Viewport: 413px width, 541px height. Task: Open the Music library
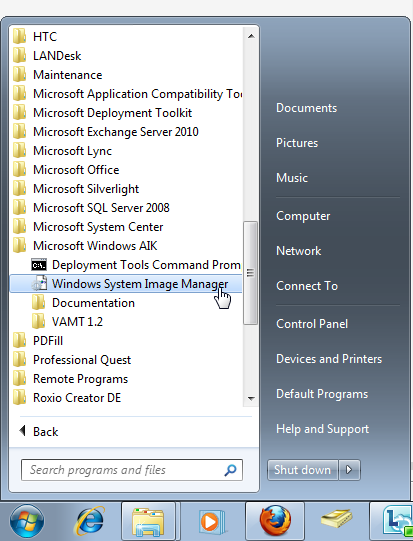coord(292,178)
